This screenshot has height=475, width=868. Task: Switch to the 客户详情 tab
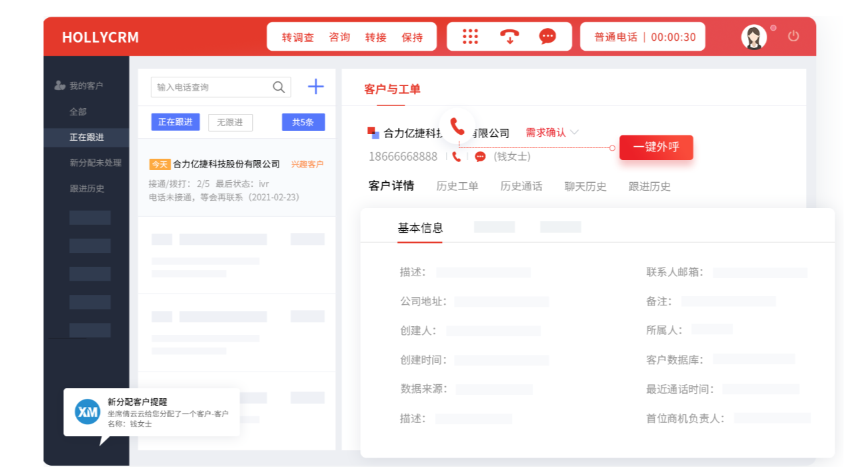click(391, 186)
